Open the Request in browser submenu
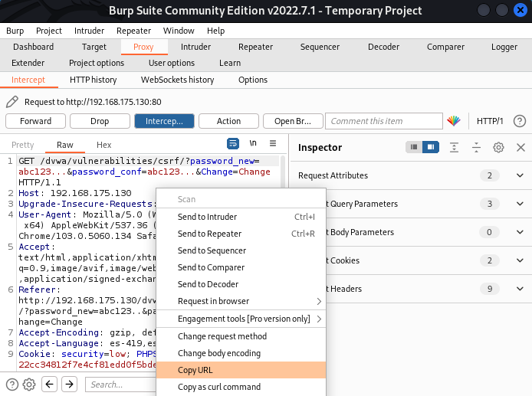This screenshot has width=532, height=396. 241,301
